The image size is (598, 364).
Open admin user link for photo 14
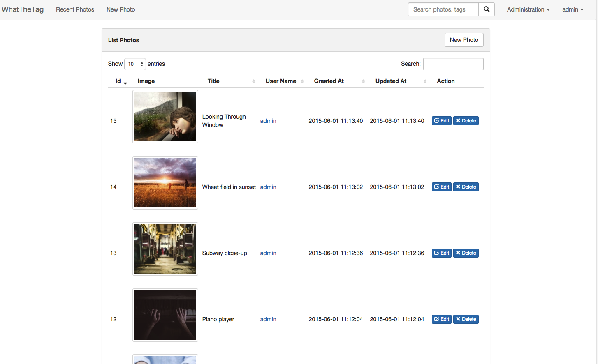coord(268,187)
